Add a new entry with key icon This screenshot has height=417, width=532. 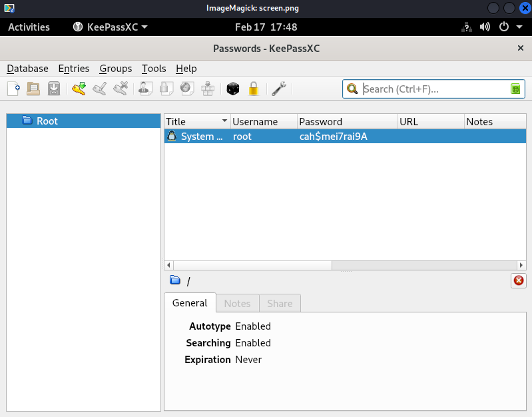tap(79, 89)
